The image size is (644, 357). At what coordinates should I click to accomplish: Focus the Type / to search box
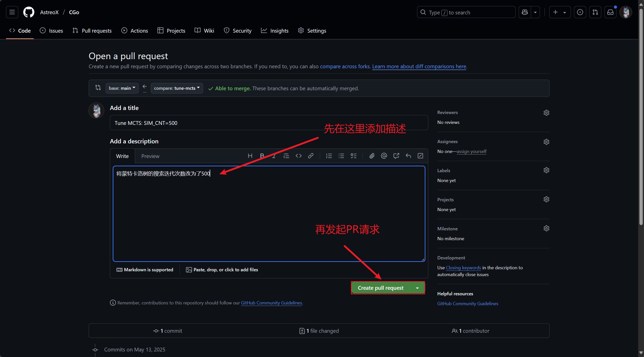tap(466, 12)
